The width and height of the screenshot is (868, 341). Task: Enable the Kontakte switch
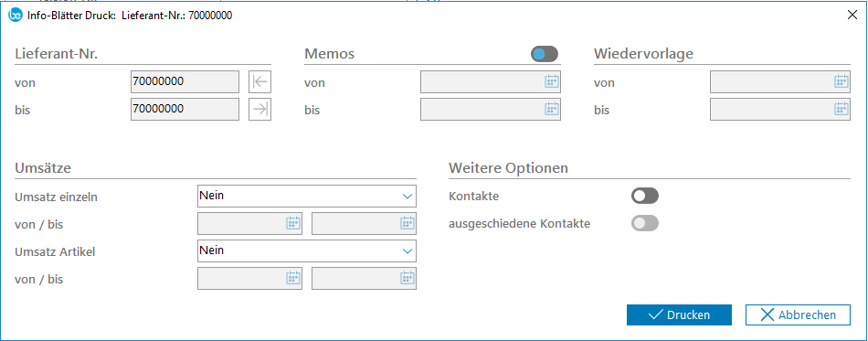point(645,196)
